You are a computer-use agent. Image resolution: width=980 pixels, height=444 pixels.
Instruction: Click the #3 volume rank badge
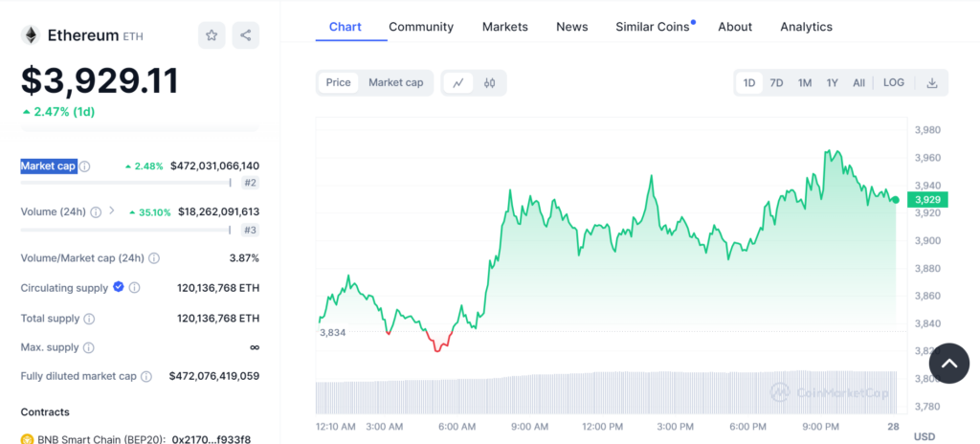250,230
